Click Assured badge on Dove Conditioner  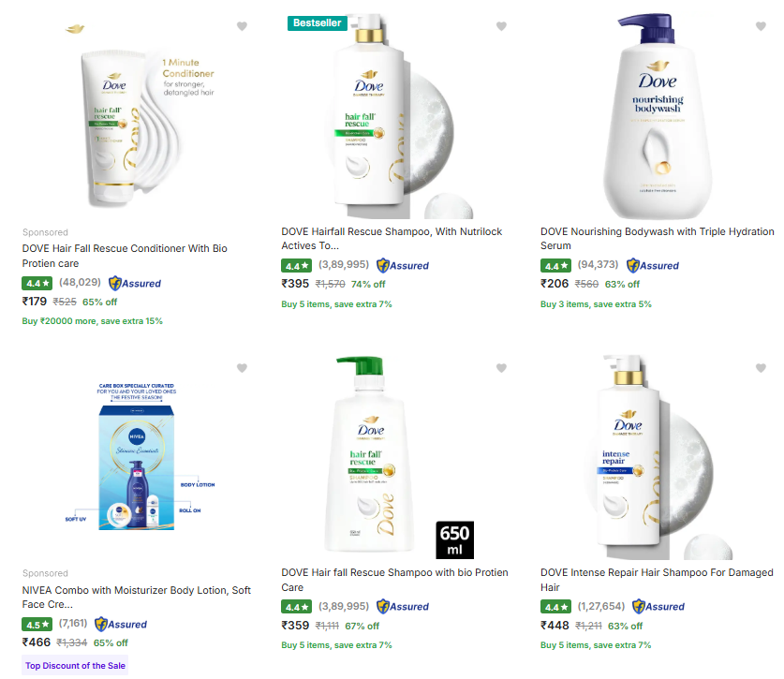(135, 283)
